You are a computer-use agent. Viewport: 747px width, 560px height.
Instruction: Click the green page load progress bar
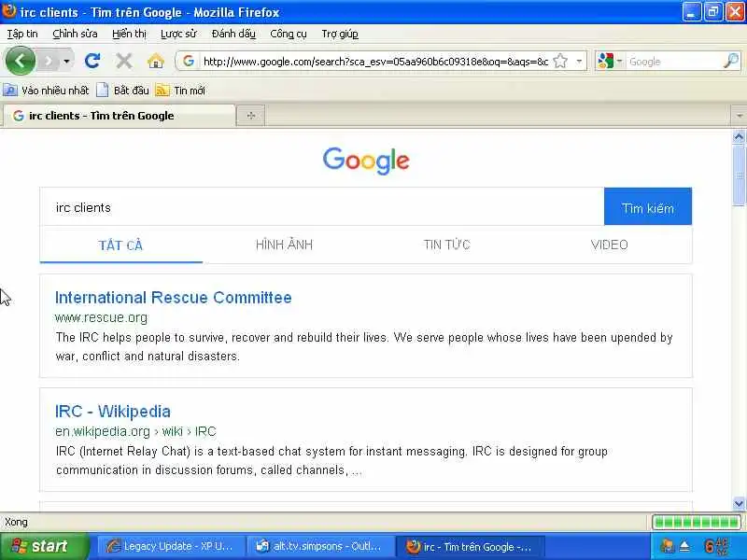pyautogui.click(x=697, y=523)
